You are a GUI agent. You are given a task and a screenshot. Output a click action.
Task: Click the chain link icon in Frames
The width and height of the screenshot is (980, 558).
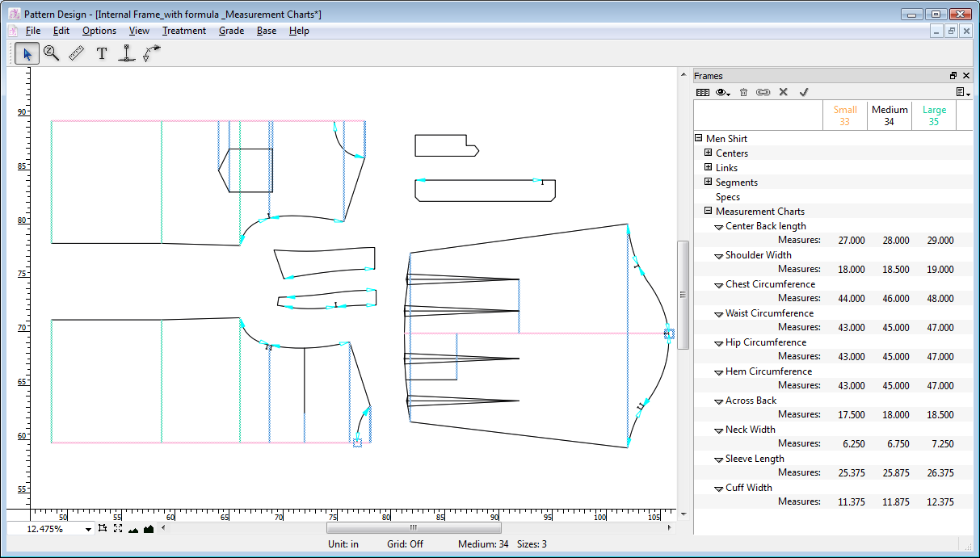[763, 92]
